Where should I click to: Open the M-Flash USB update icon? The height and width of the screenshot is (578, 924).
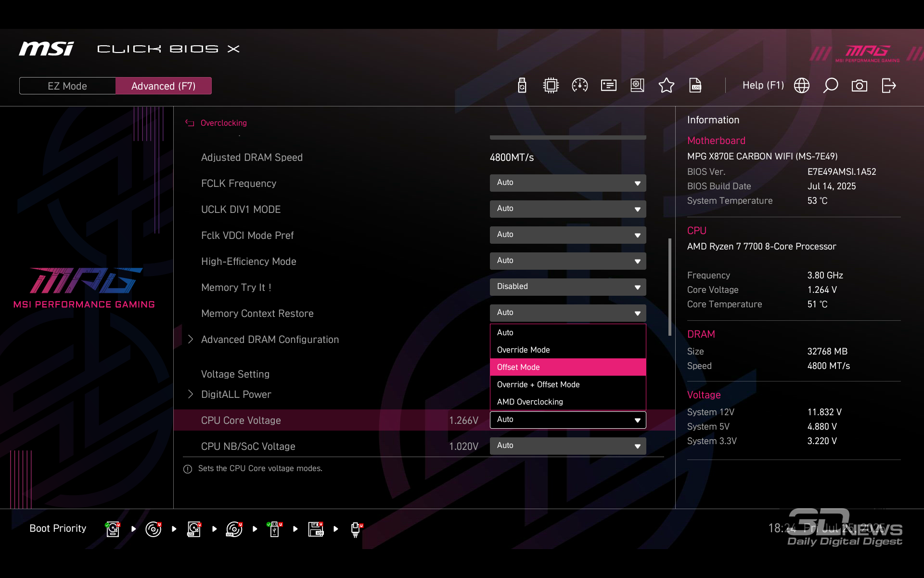[x=522, y=86]
